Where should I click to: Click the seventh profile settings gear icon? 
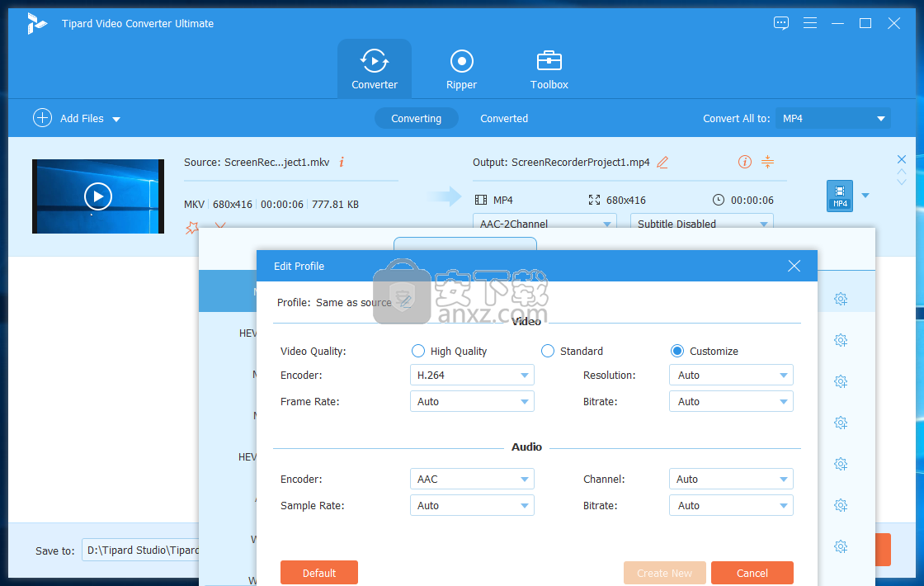click(841, 546)
